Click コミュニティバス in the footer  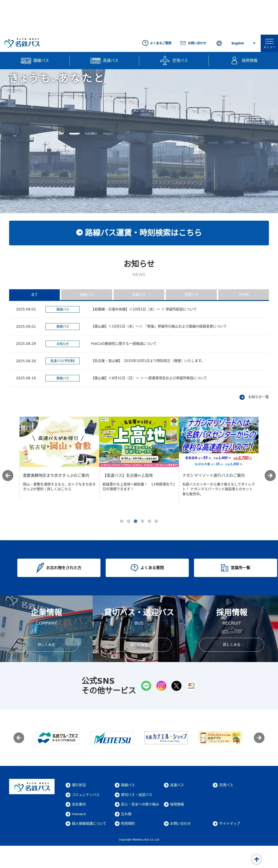point(83,795)
